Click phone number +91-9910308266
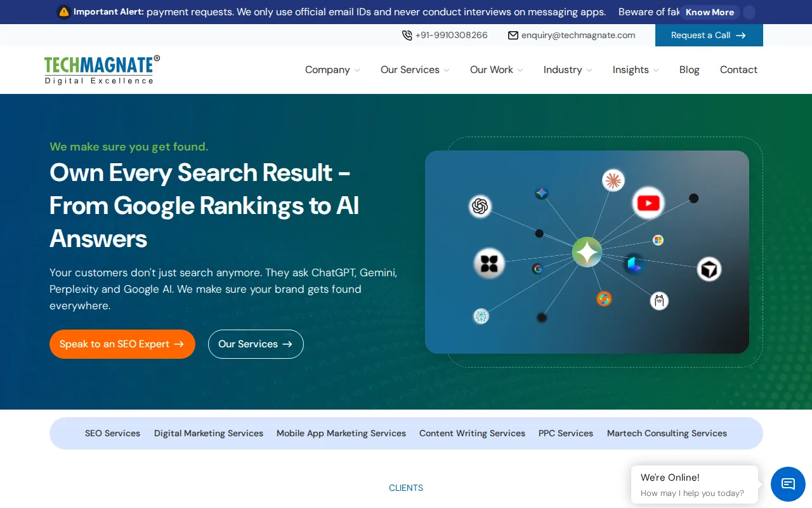This screenshot has width=812, height=508. 452,36
